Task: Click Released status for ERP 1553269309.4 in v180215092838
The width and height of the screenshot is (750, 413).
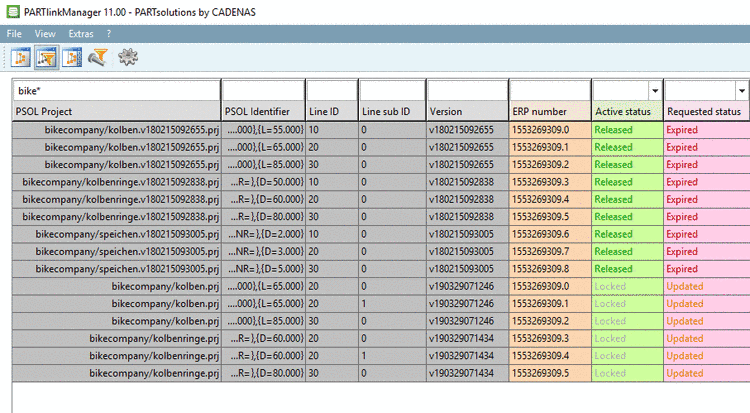Action: pos(627,200)
